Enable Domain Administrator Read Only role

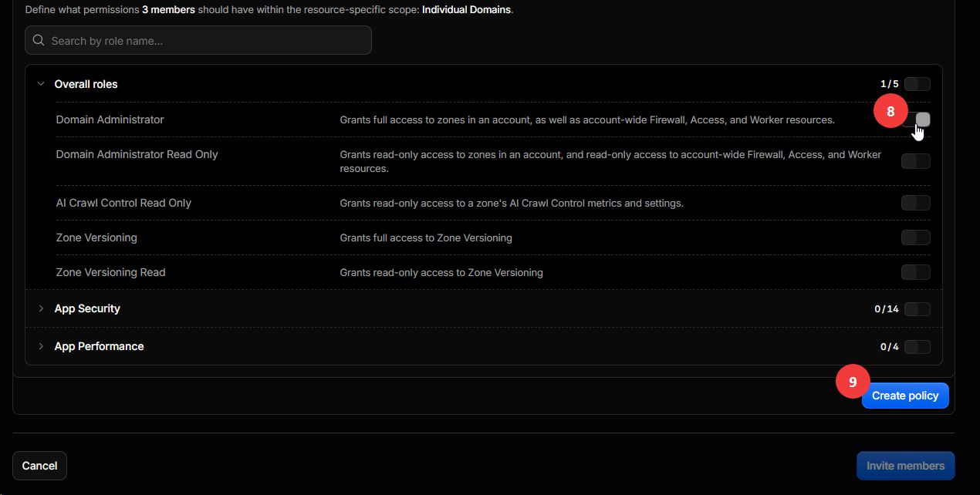(916, 161)
